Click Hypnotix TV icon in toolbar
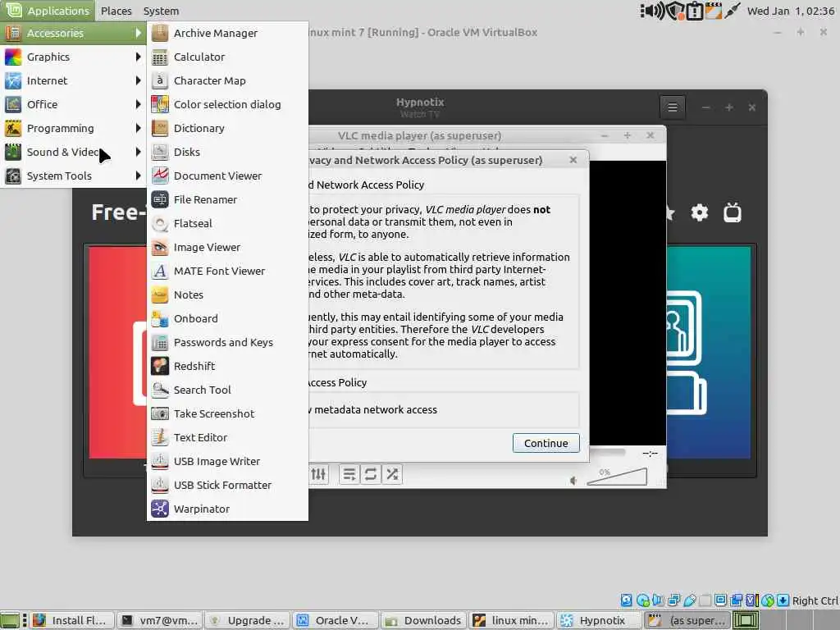The image size is (840, 630). 733,212
